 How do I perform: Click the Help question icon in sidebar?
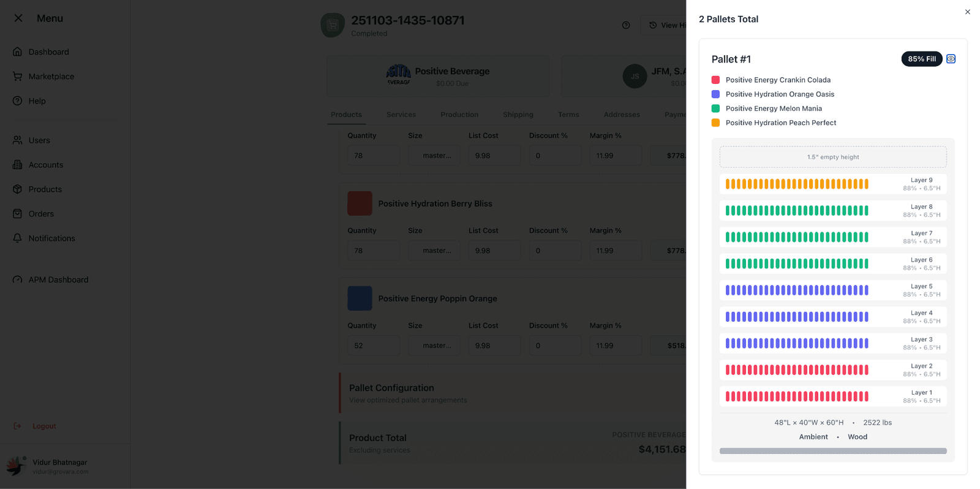point(17,100)
